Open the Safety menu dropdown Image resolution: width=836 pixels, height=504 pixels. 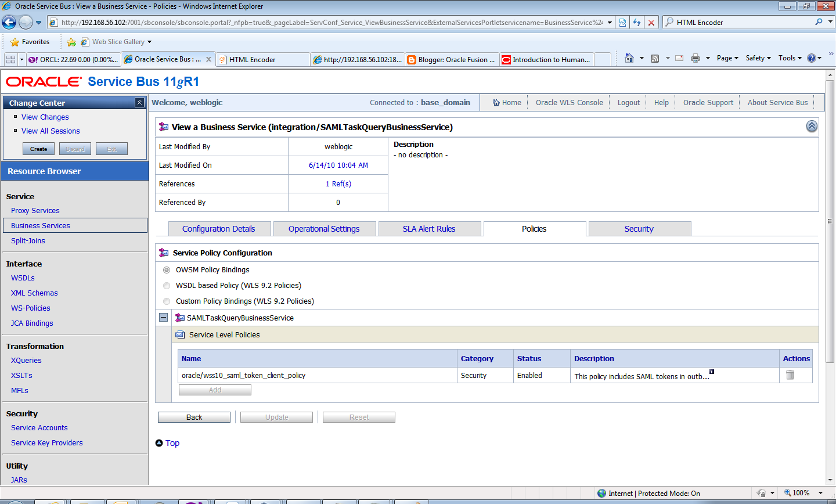pos(758,58)
